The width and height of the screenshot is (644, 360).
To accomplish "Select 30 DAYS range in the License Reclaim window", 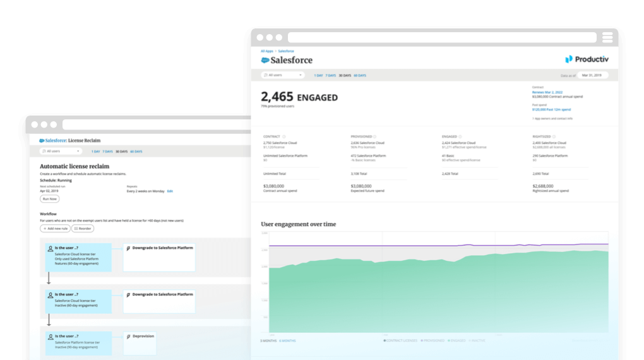I will [121, 152].
